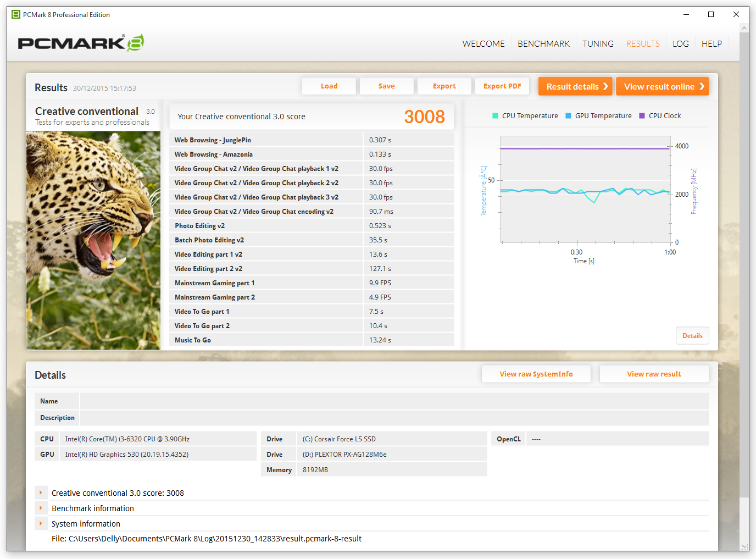Open the WELCOME tab

[x=483, y=44]
